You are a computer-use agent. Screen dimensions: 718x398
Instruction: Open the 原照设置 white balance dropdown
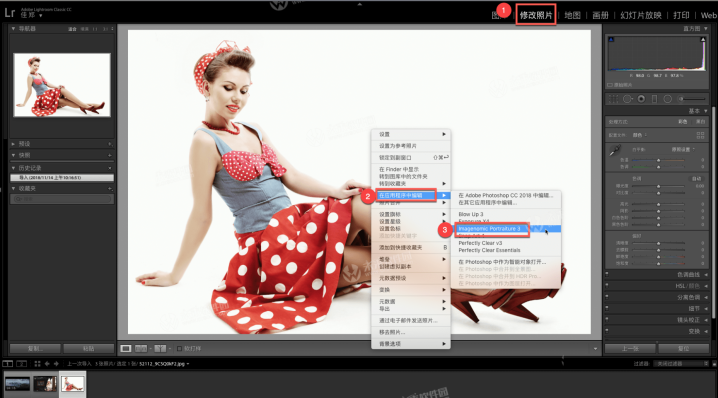coord(683,149)
